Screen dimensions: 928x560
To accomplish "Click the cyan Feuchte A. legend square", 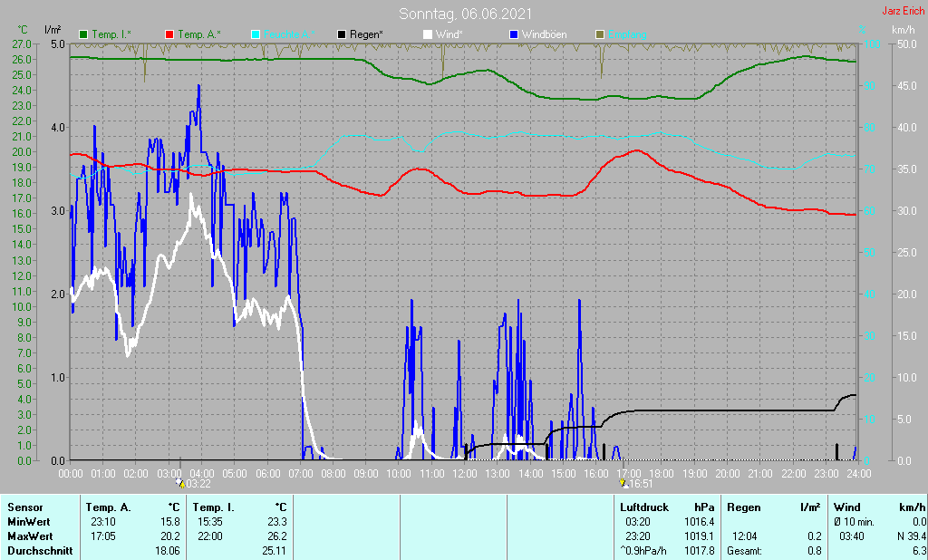I will coord(255,34).
